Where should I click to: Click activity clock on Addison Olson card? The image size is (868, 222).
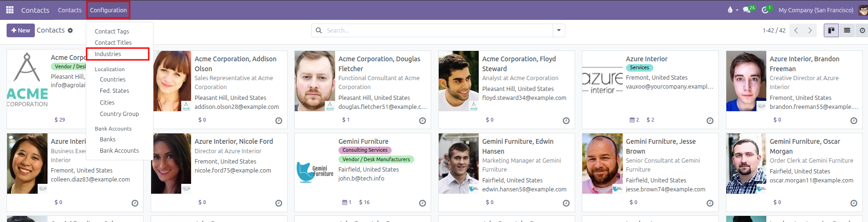[x=279, y=121]
